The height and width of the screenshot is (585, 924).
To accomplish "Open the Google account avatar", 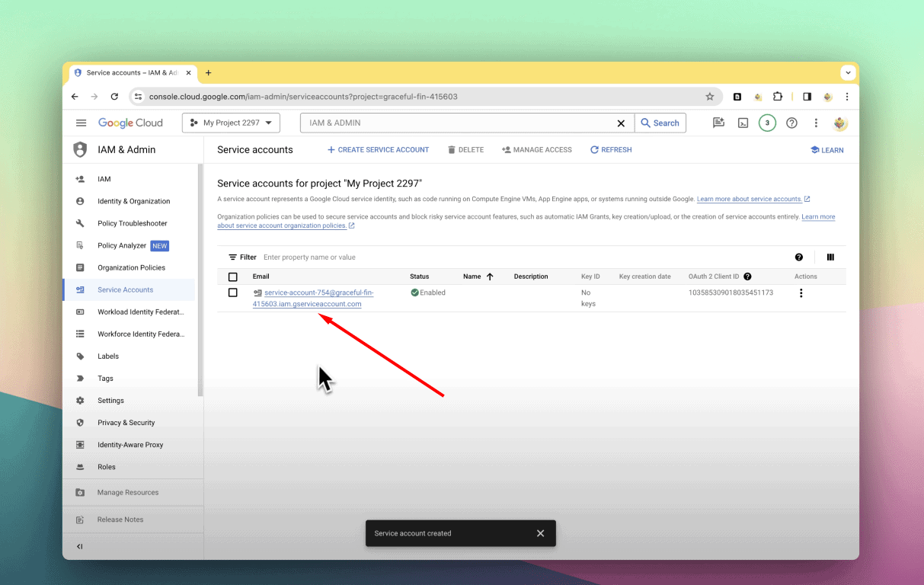I will coord(840,123).
